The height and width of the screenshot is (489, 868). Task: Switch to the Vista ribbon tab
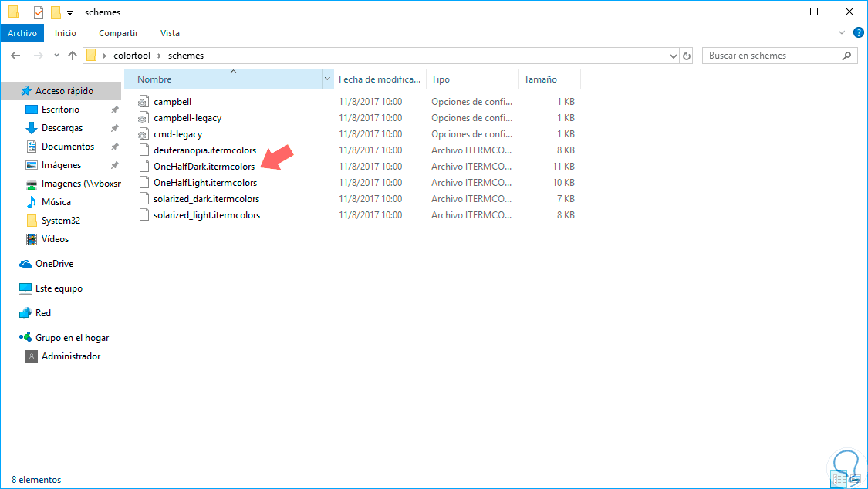[170, 33]
